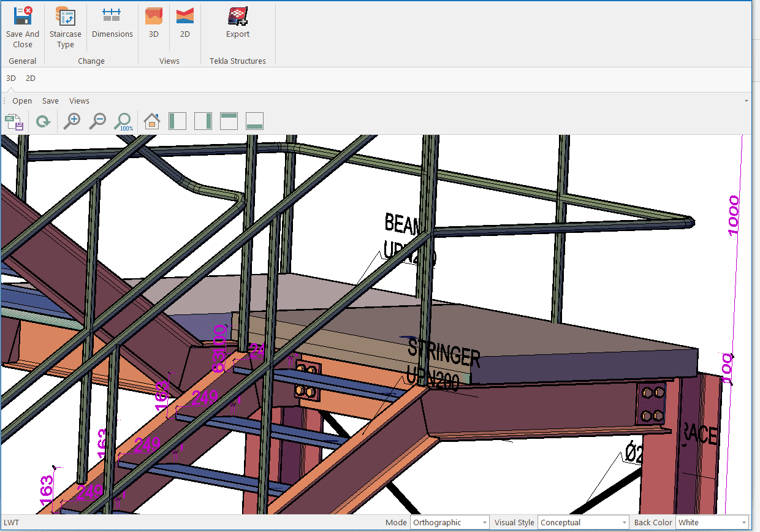Open the Views menu in the toolbar
760x532 pixels.
tap(79, 101)
